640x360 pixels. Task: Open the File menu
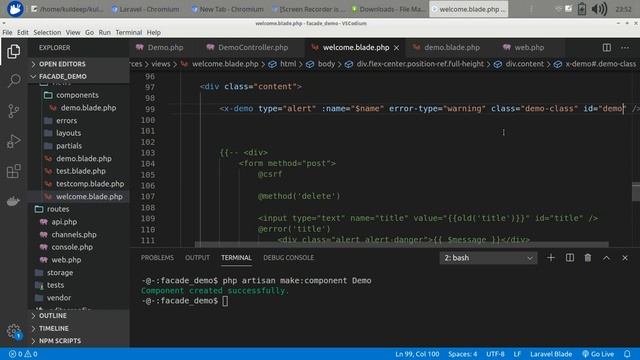tap(7, 32)
